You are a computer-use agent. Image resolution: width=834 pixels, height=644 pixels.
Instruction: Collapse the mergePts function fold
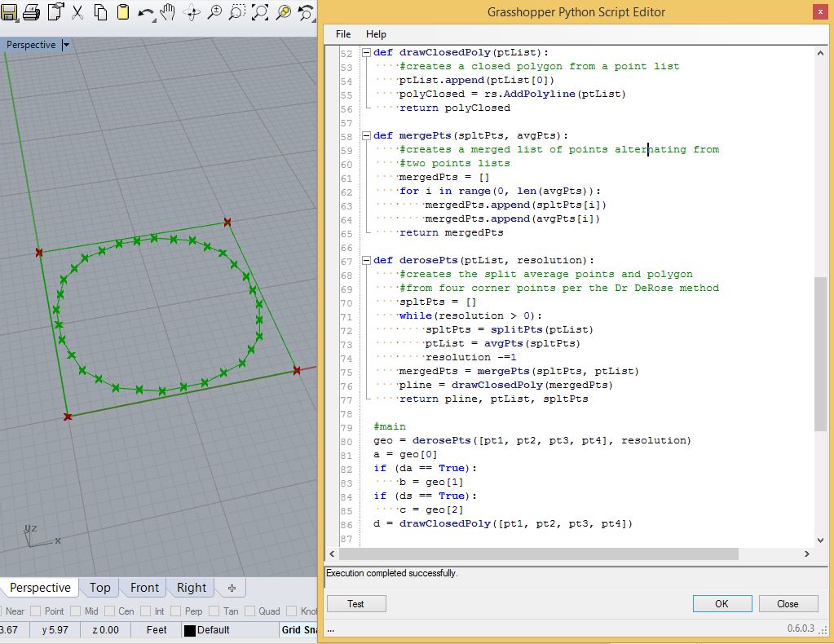366,135
